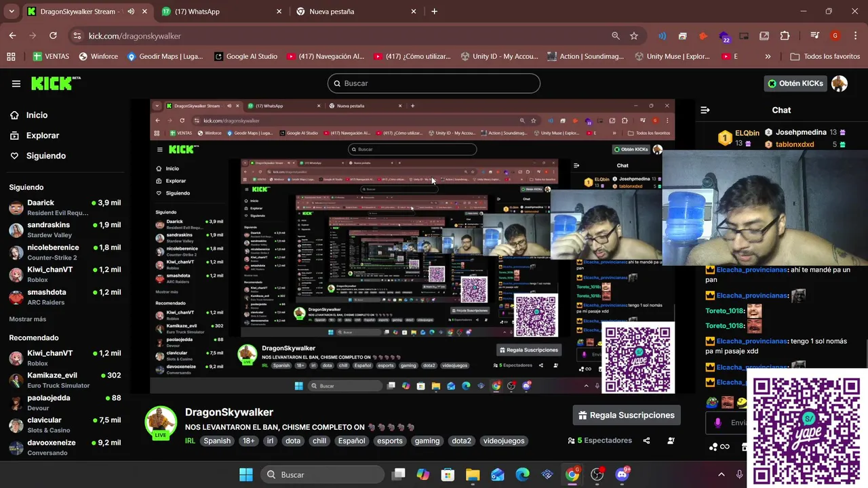Open smashdota's channel in the sidebar

64,297
